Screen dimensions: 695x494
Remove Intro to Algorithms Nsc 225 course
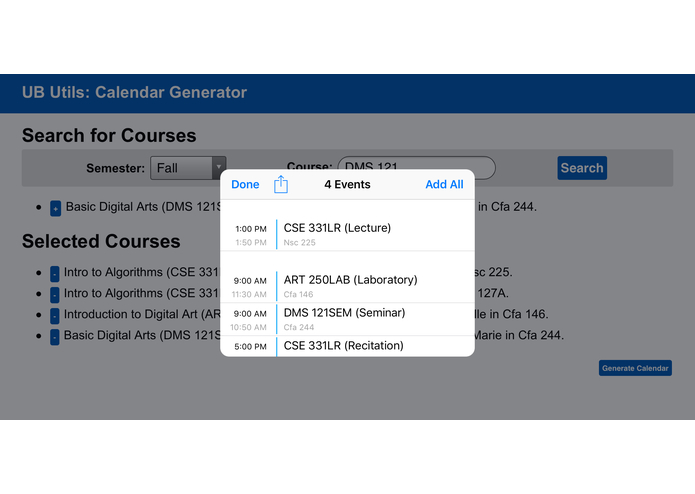pyautogui.click(x=55, y=273)
